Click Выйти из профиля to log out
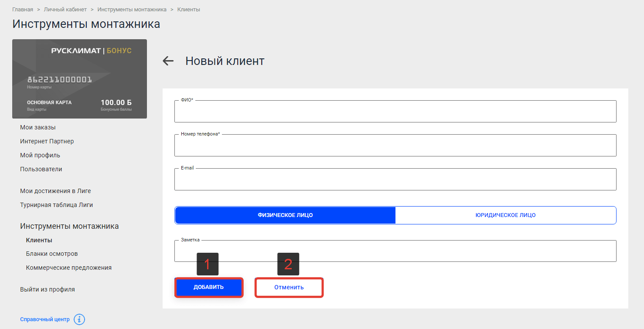The image size is (644, 329). click(48, 289)
